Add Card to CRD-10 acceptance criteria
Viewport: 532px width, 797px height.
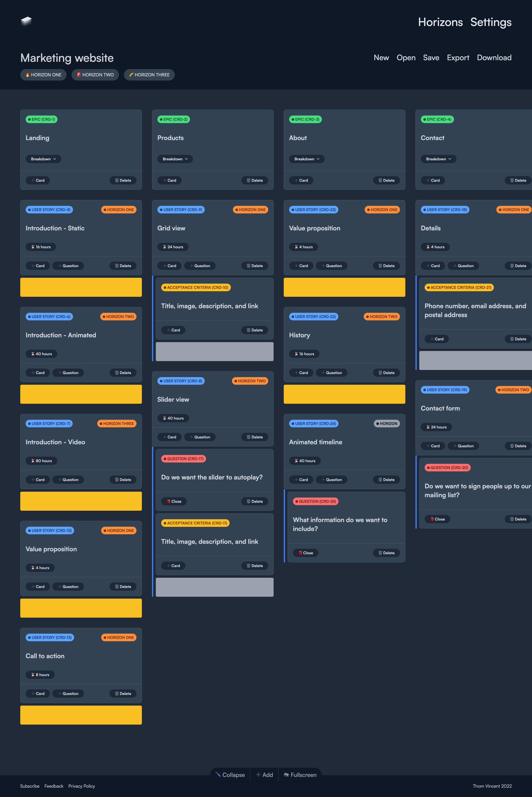coord(173,330)
